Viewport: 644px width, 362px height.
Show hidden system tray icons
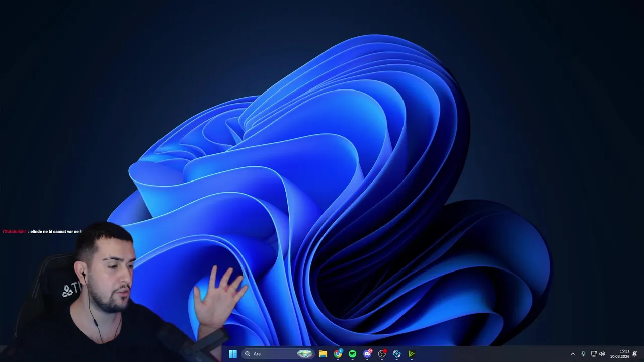pos(572,354)
